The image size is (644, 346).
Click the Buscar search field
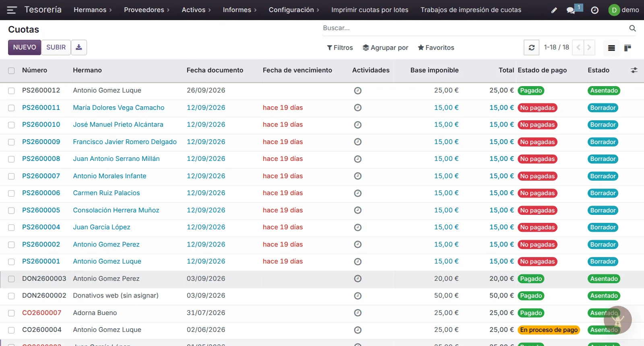point(474,28)
